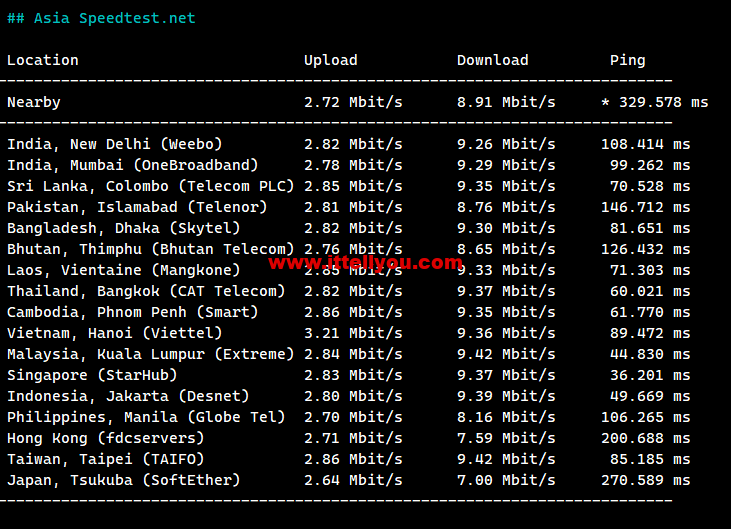731x529 pixels.
Task: Click Hanoi upload '3.21 Mbit/s'
Action: (353, 333)
